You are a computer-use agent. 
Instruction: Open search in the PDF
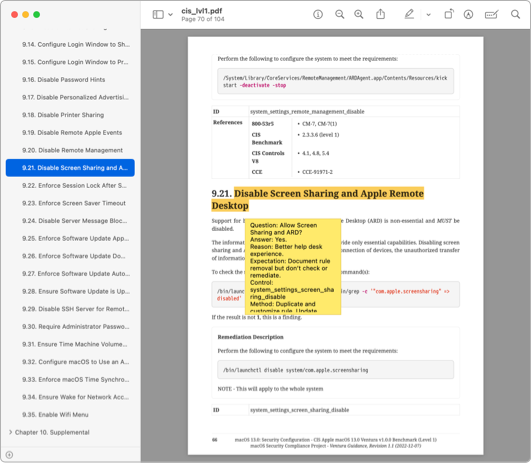515,14
